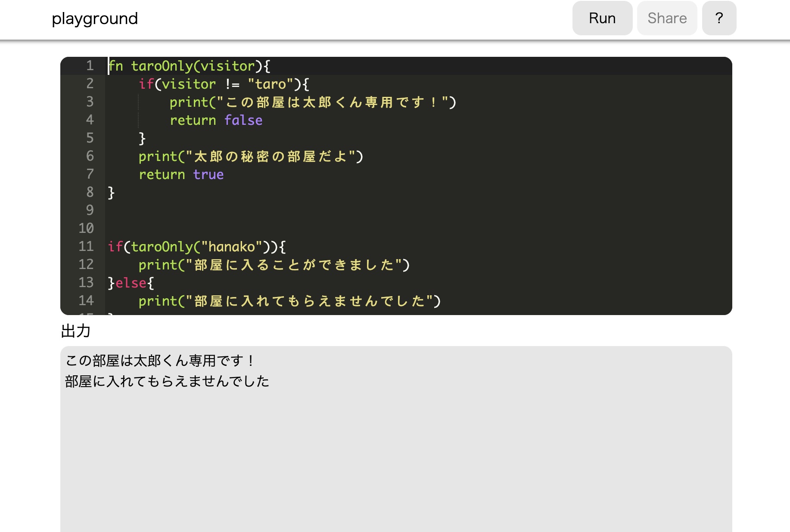
Task: Click the fn taroOnly function declaration
Action: tap(189, 66)
